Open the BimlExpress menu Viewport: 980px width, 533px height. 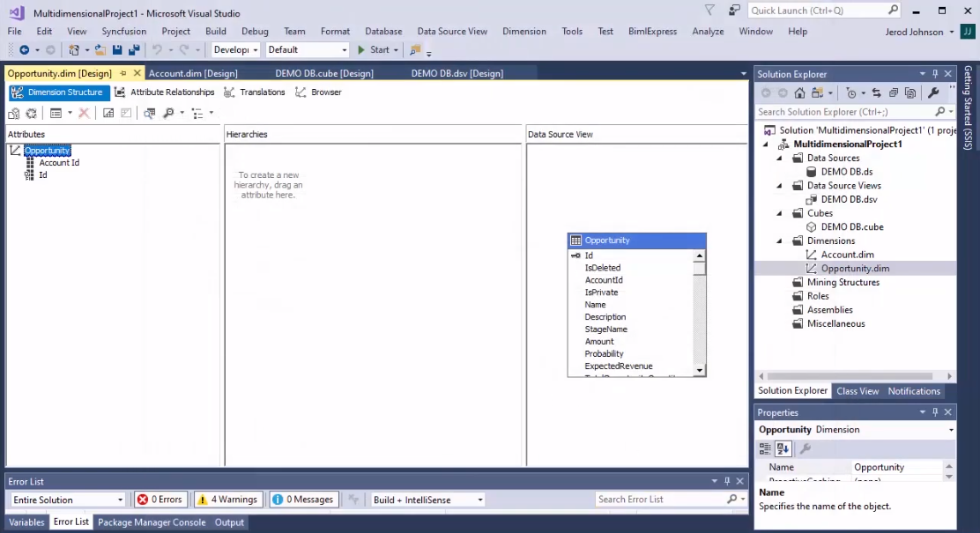652,31
